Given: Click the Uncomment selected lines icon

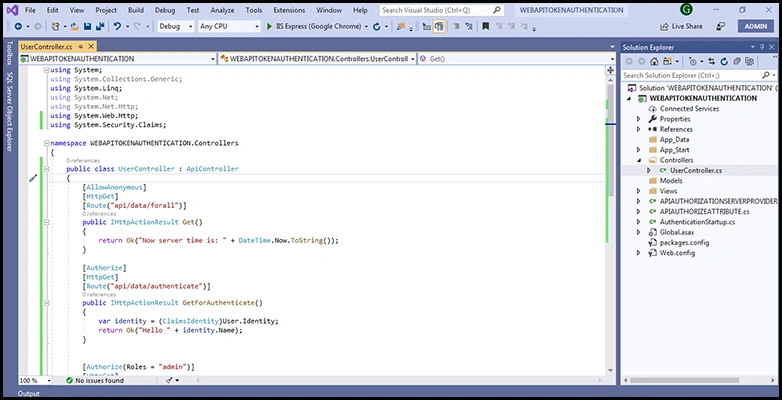Looking at the screenshot, I should (x=469, y=26).
